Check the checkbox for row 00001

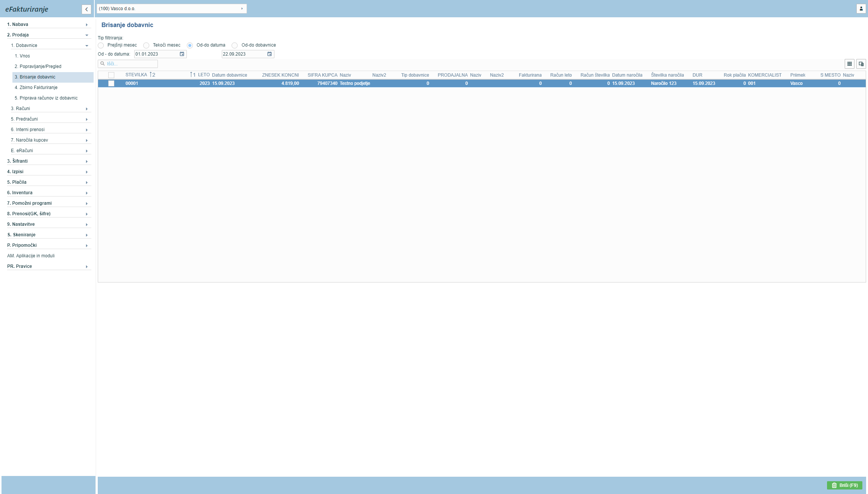[x=111, y=83]
